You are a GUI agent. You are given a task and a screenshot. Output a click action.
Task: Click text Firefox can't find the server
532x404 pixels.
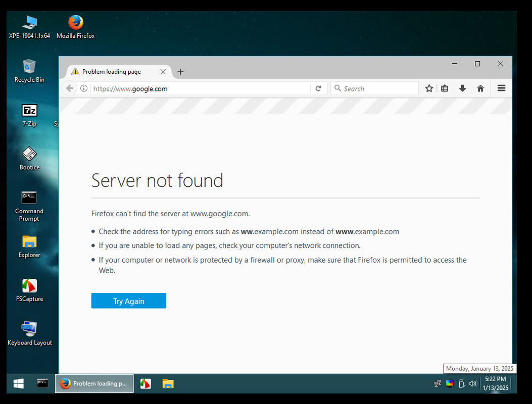point(170,214)
